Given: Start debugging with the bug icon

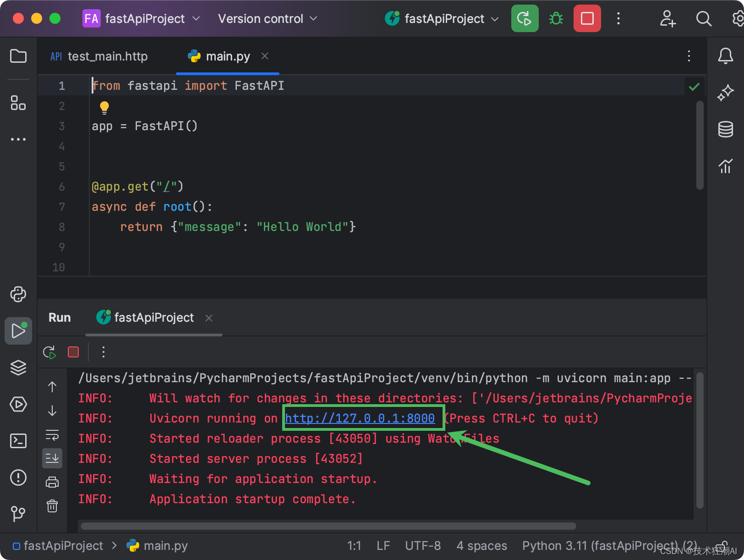Looking at the screenshot, I should (556, 18).
